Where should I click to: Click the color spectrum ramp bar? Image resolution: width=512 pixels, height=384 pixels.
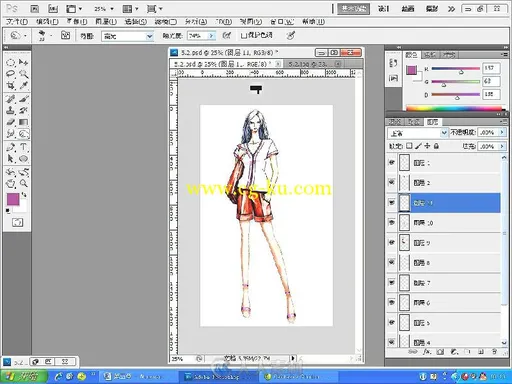(453, 108)
